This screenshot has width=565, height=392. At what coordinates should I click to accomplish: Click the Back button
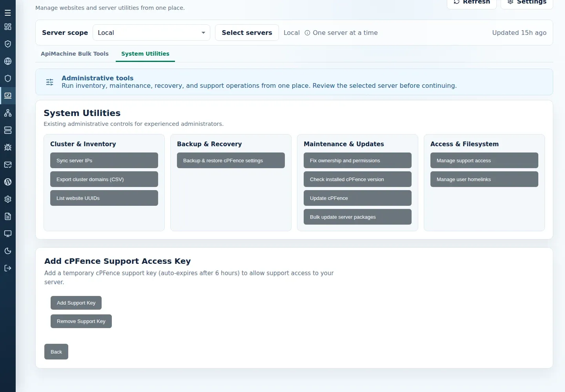[x=56, y=352]
